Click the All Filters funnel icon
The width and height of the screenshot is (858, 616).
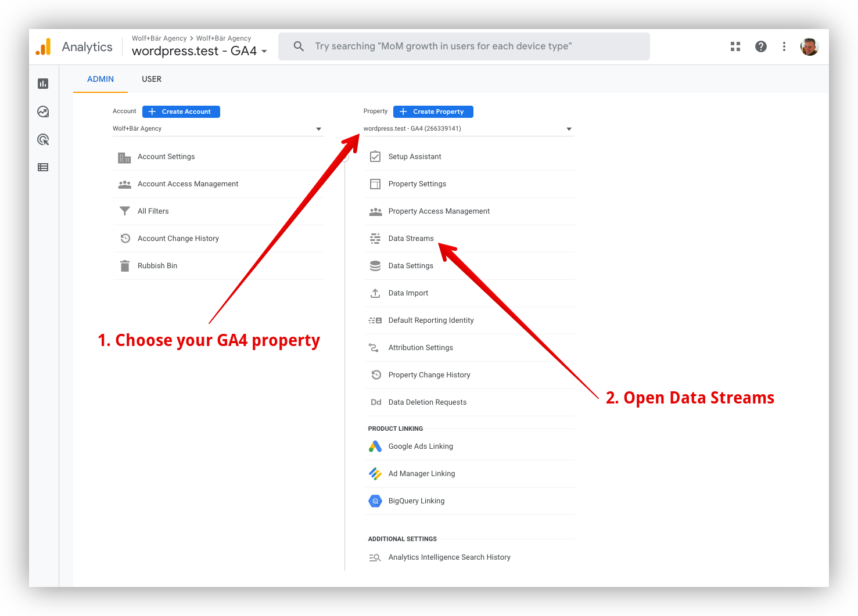pyautogui.click(x=124, y=211)
